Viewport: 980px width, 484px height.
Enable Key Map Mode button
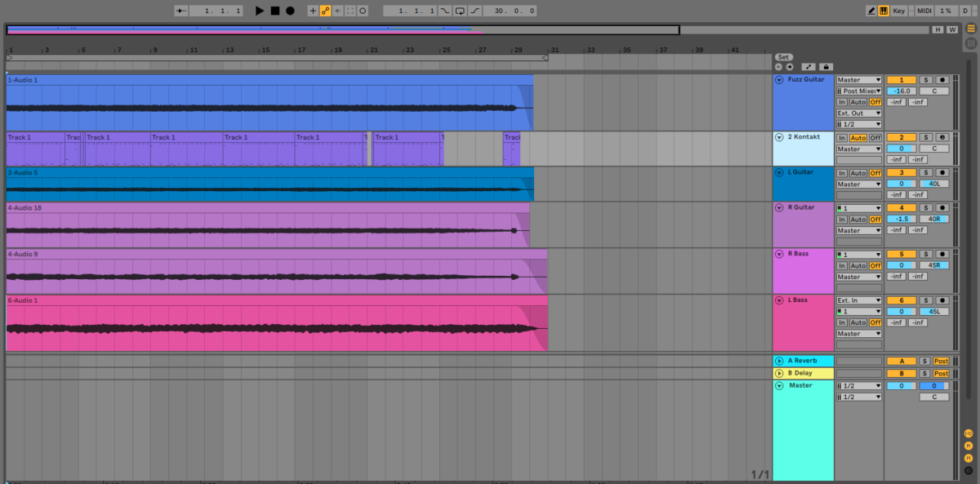coord(899,11)
